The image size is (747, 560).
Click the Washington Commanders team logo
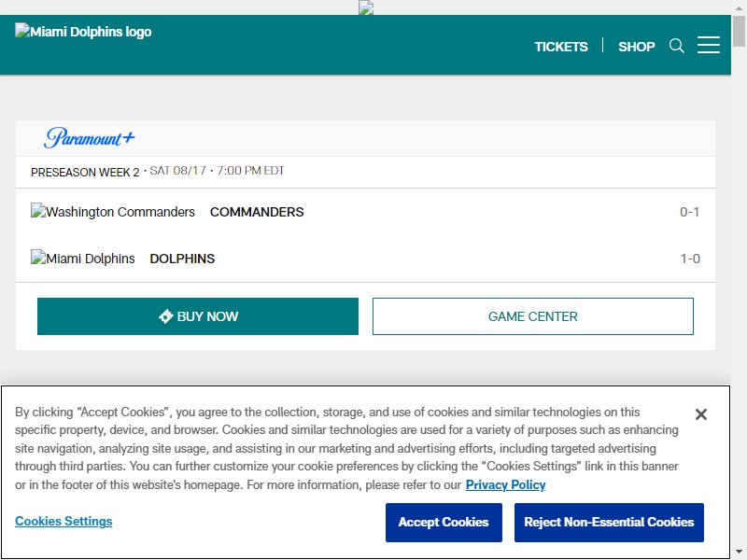(x=113, y=212)
